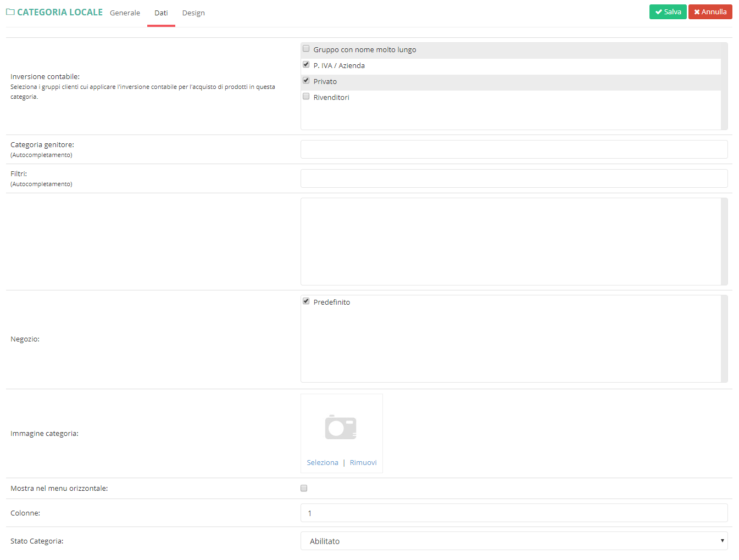Screen dimensions: 739x560
Task: Select a category image via Seleziona
Action: [323, 462]
